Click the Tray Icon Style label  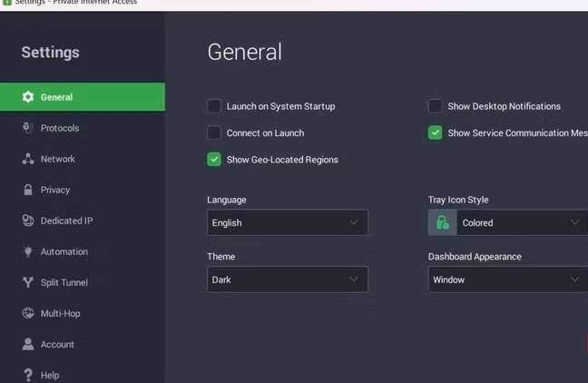(x=458, y=200)
